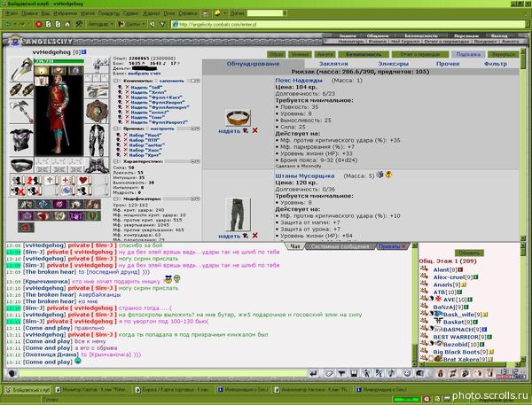This screenshot has width=532, height=405.
Task: Click the green Back arrow
Action: 7,25
